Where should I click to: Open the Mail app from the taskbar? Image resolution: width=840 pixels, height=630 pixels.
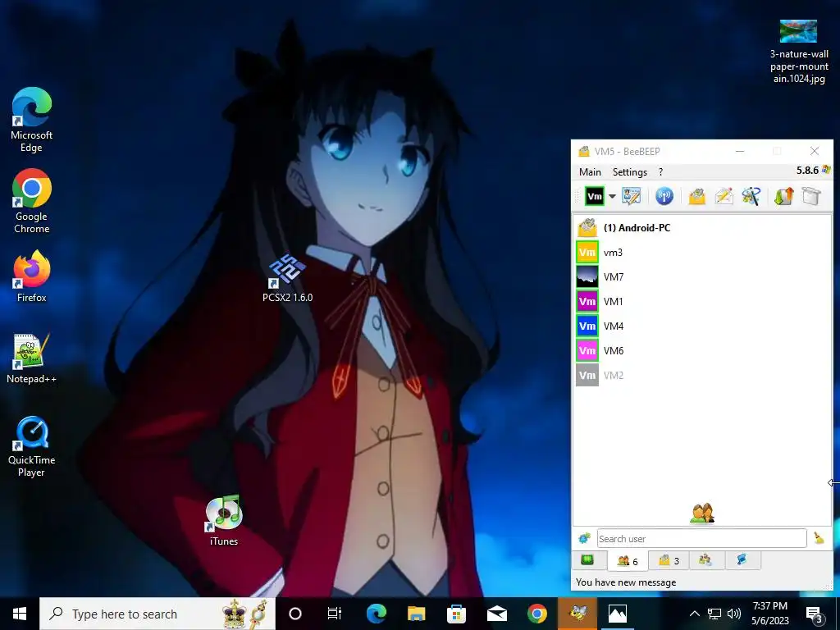tap(496, 614)
